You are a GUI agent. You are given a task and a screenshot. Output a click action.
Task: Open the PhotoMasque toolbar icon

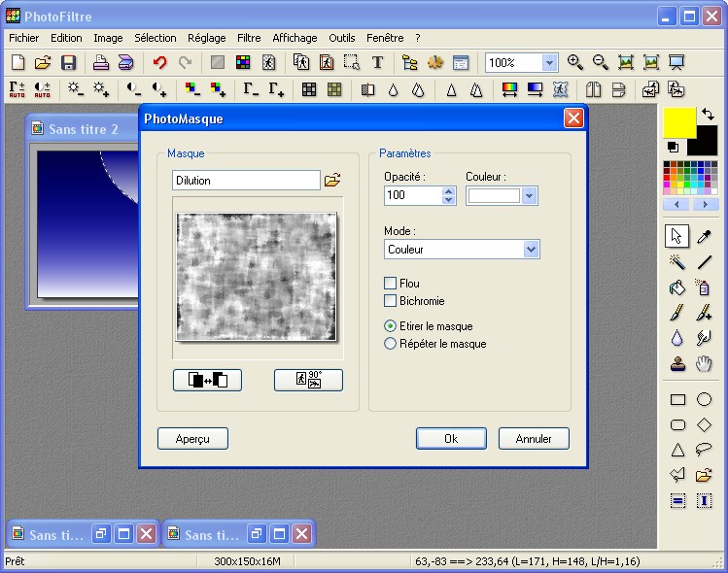[x=561, y=89]
